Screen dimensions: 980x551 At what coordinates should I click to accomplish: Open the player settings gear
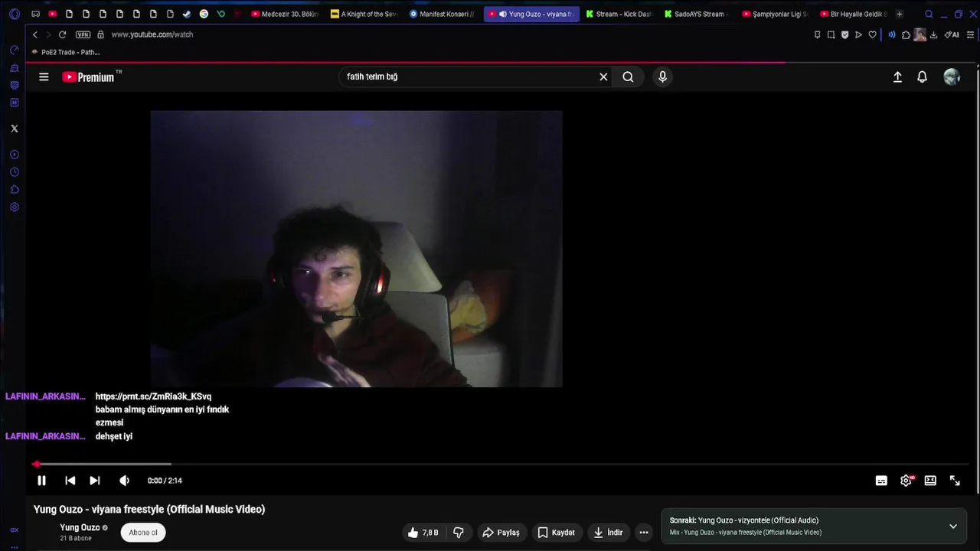point(906,481)
